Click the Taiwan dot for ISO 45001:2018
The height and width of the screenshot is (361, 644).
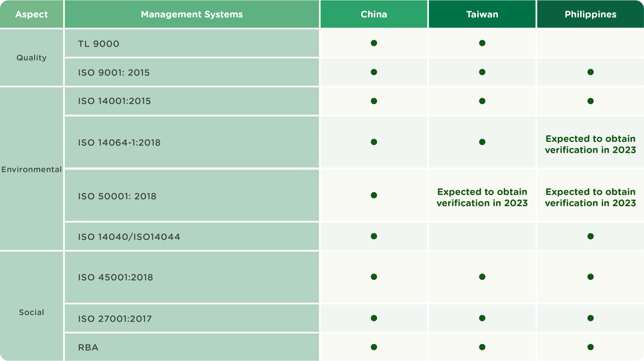[x=482, y=277]
